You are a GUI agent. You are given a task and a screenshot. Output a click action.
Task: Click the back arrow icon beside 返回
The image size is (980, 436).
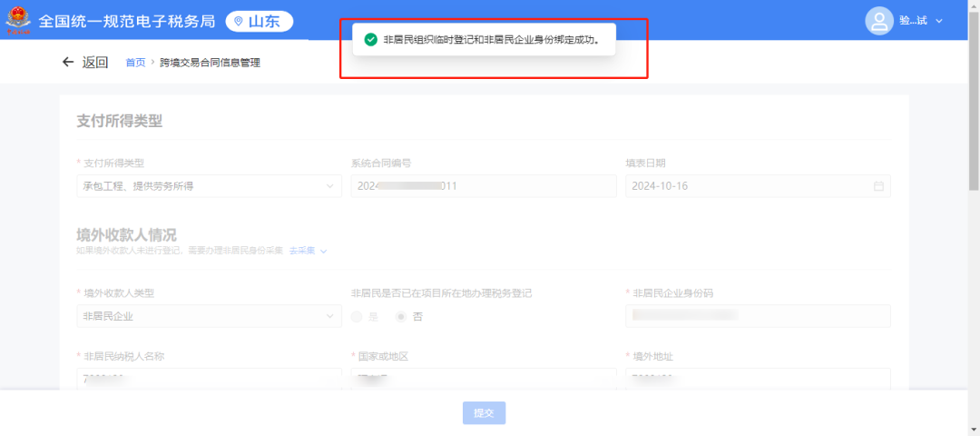pos(68,62)
